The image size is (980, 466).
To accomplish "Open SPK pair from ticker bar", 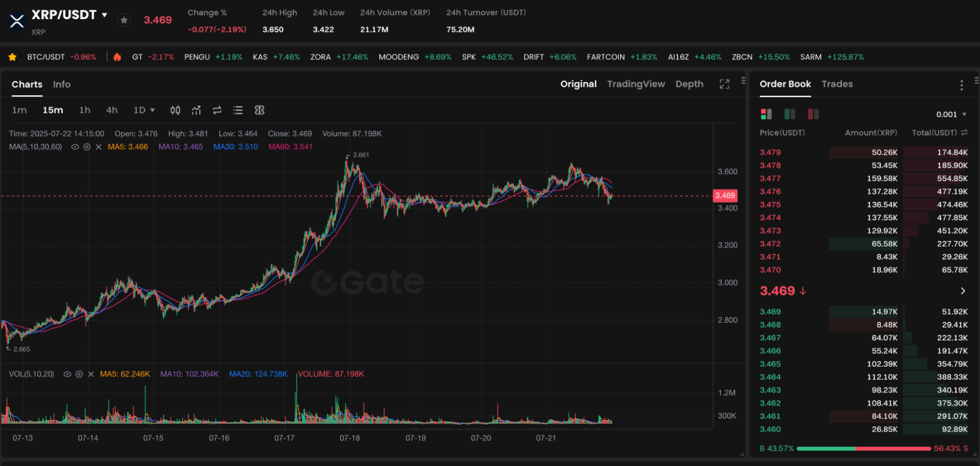I will click(487, 57).
